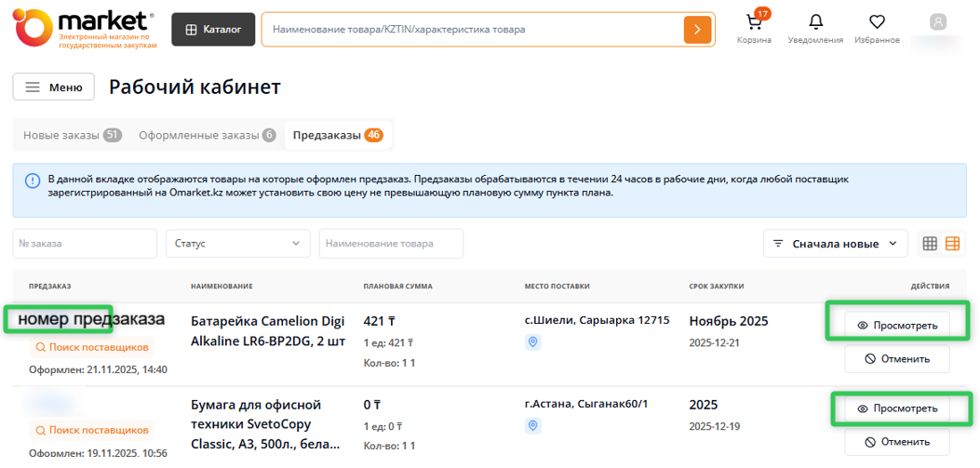Open the shopping cart (Корзина)
The width and height of the screenshot is (980, 468).
754,25
